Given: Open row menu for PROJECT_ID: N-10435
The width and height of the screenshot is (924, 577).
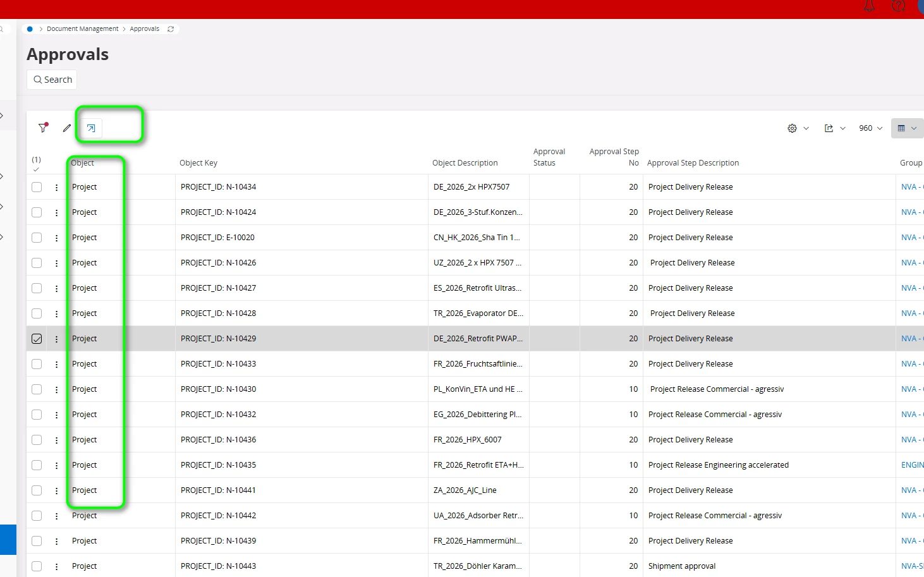Looking at the screenshot, I should pos(57,465).
